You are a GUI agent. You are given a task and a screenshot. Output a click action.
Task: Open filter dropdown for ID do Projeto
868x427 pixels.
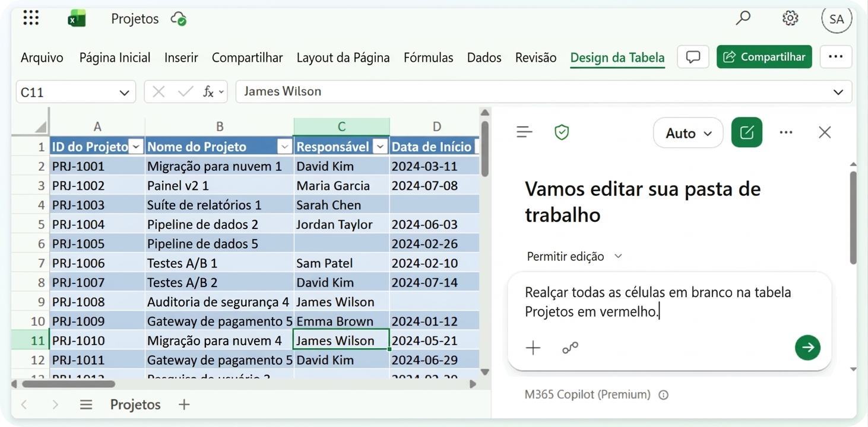136,147
